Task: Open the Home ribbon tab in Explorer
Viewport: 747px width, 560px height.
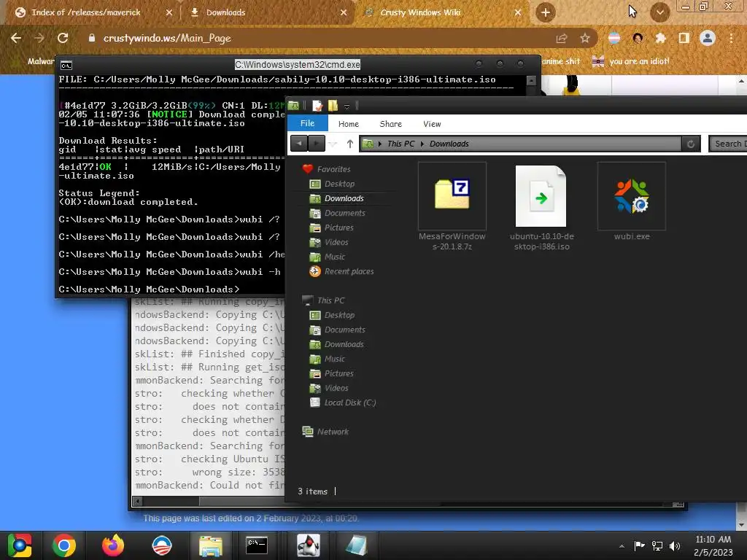Action: tap(348, 124)
